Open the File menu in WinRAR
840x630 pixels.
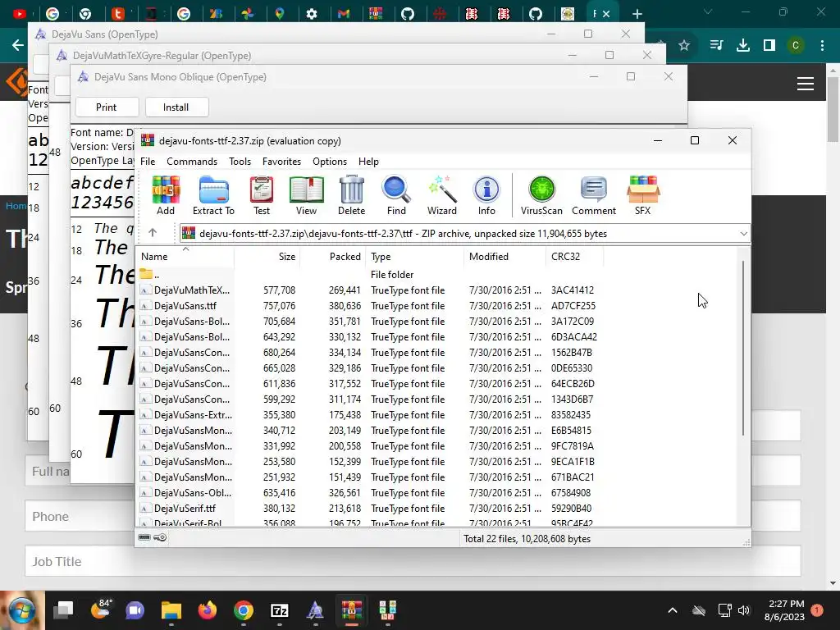point(148,162)
